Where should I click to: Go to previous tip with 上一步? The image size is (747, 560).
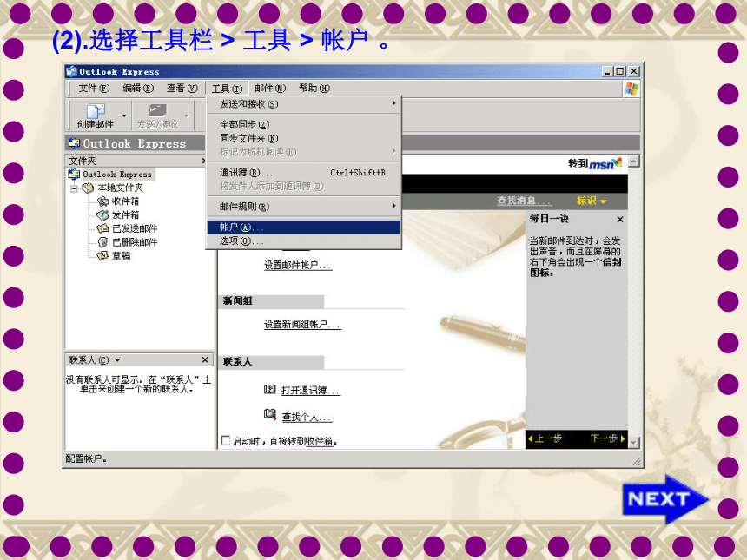[545, 438]
